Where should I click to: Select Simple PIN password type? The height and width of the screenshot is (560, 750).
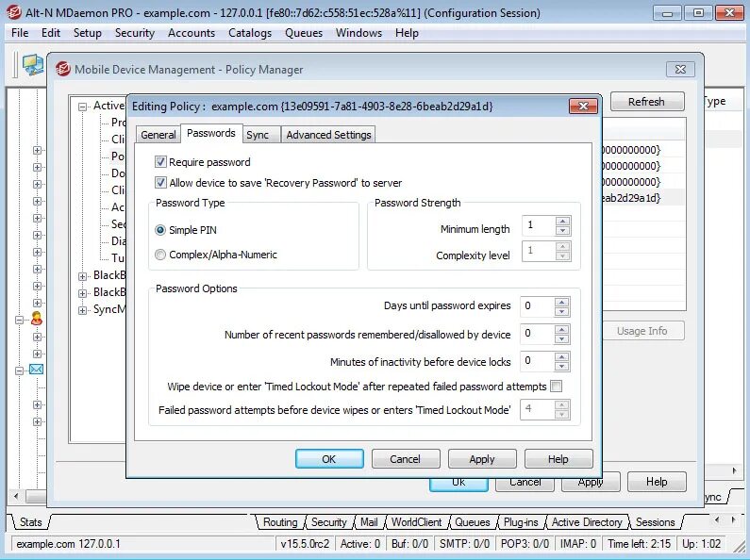click(160, 230)
